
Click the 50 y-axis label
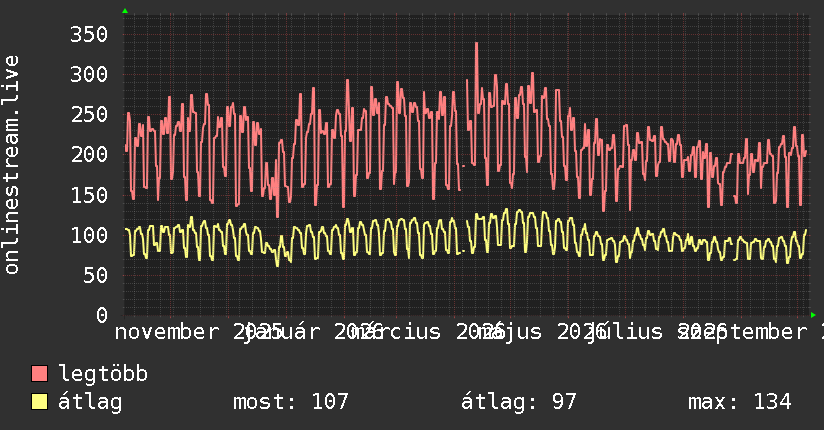[95, 275]
